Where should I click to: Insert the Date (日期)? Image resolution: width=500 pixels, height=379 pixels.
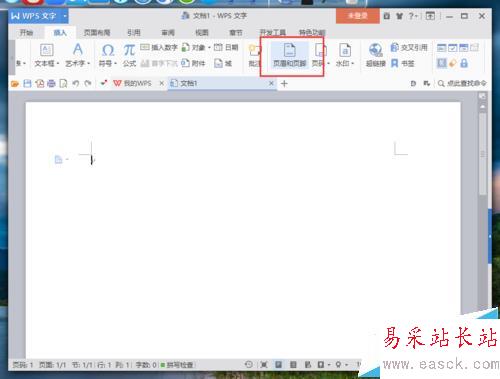(x=226, y=47)
